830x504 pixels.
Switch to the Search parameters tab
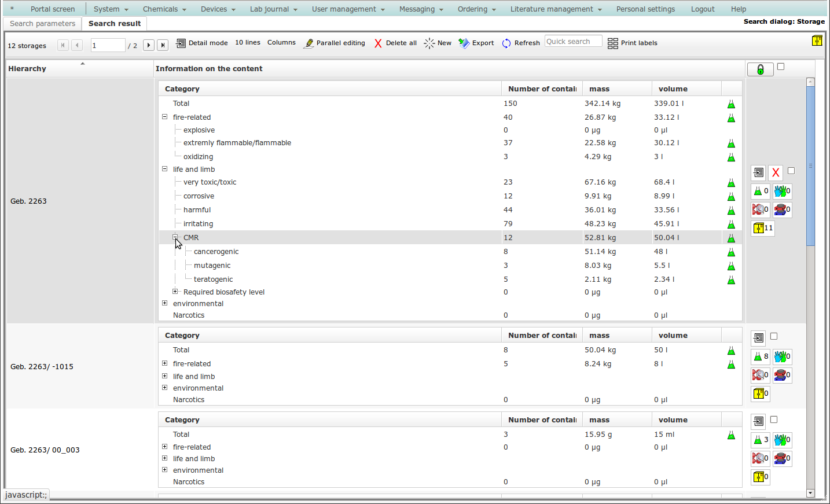pyautogui.click(x=42, y=24)
